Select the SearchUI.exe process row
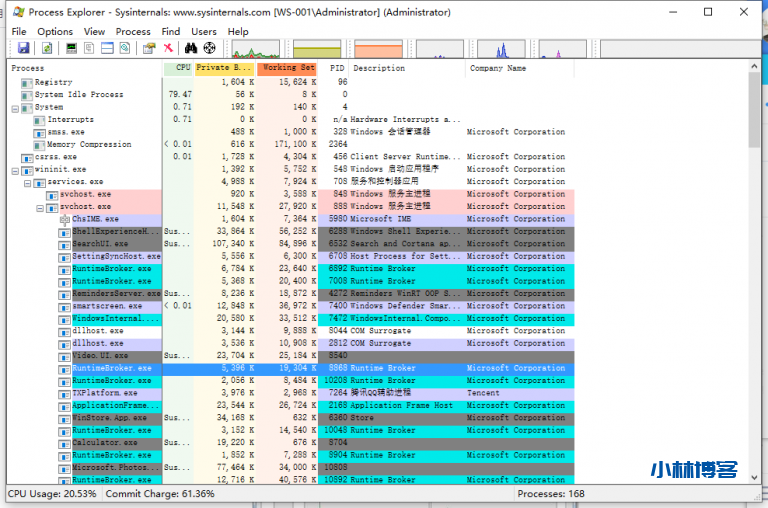 click(x=100, y=244)
